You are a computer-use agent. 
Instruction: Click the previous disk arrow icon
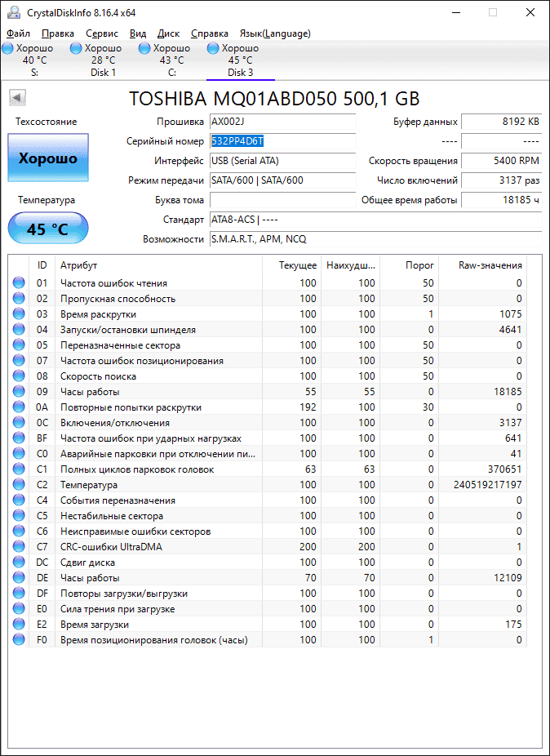[16, 99]
